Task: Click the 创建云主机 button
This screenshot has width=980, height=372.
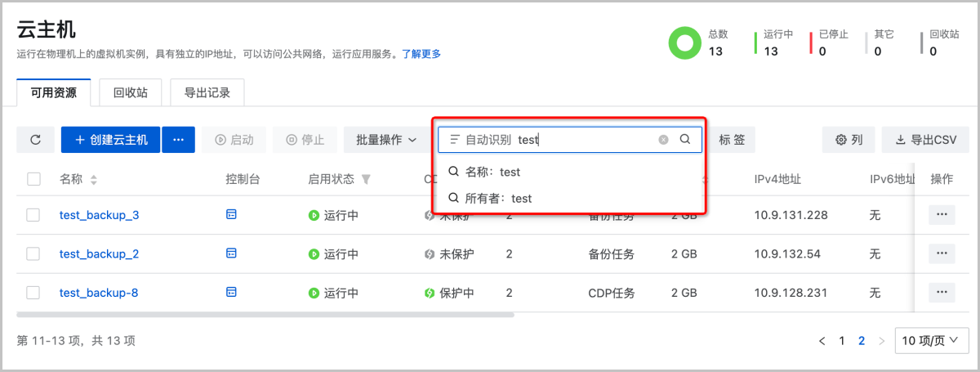Action: tap(111, 140)
